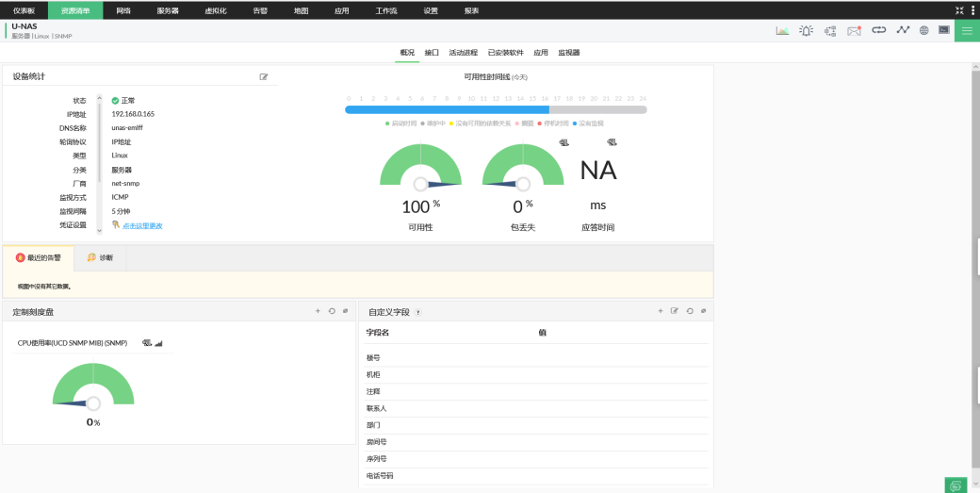Open the green hamburger menu
This screenshot has height=493, width=980.
coord(967,30)
